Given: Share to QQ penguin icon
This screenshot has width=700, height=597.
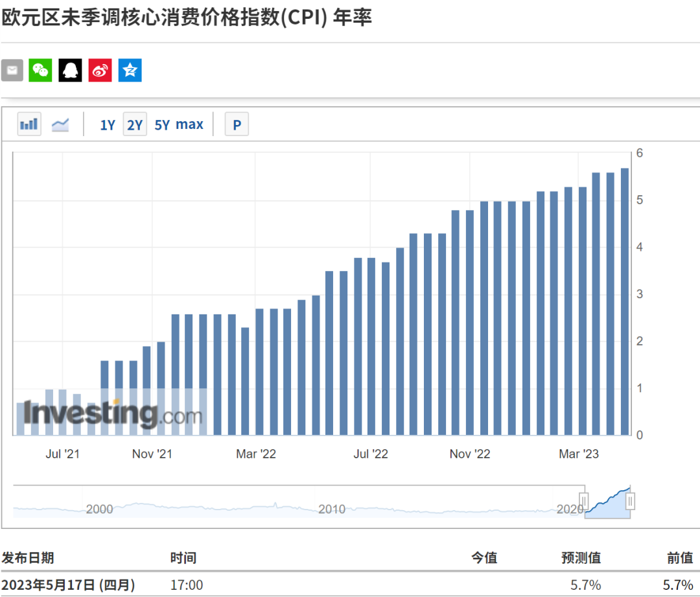Looking at the screenshot, I should coord(70,70).
